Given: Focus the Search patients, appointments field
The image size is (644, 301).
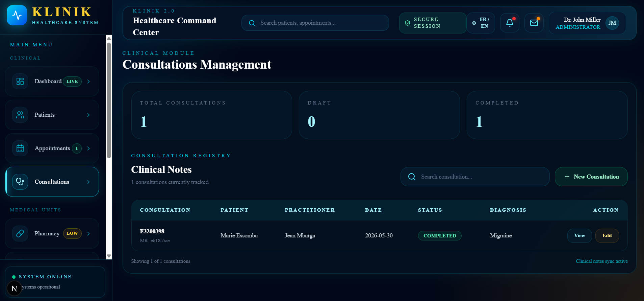Looking at the screenshot, I should tap(315, 23).
